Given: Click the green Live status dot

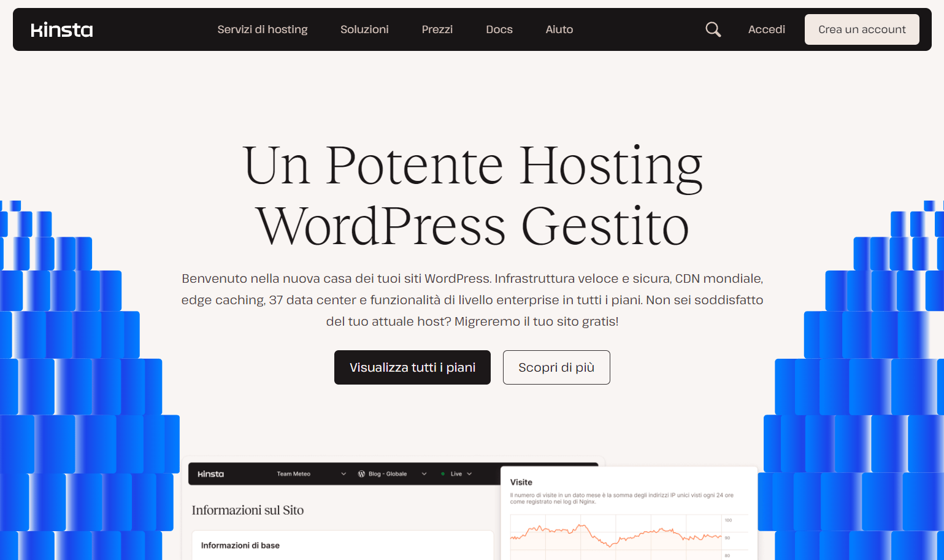Looking at the screenshot, I should (x=443, y=474).
